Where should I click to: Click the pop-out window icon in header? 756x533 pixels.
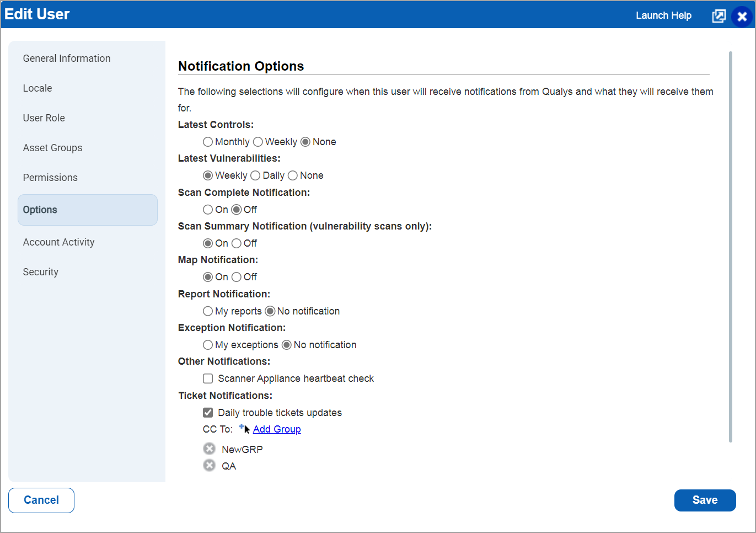(719, 16)
